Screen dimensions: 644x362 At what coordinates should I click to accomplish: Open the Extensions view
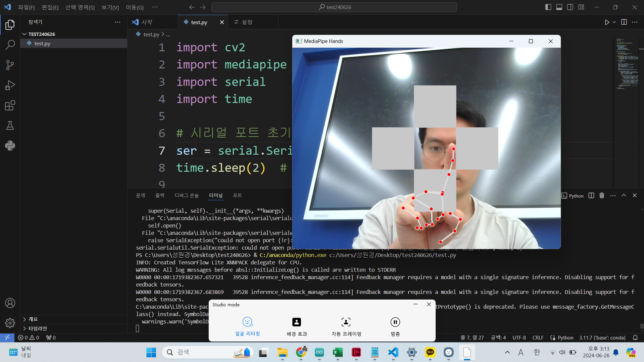point(10,105)
